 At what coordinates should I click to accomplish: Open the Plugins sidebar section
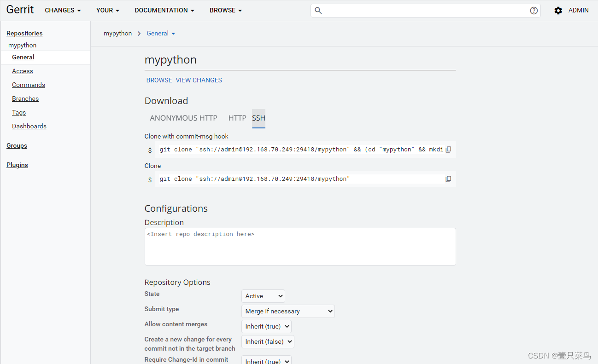pyautogui.click(x=17, y=165)
